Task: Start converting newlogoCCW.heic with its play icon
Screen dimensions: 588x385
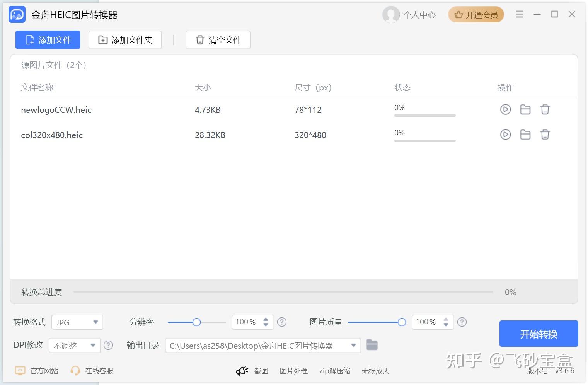Action: point(505,109)
